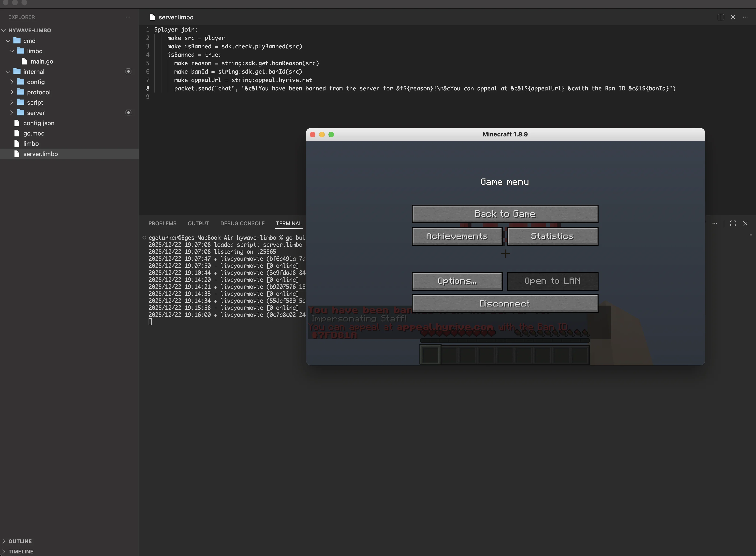Click the protocol folder icon
The height and width of the screenshot is (556, 756).
click(21, 92)
